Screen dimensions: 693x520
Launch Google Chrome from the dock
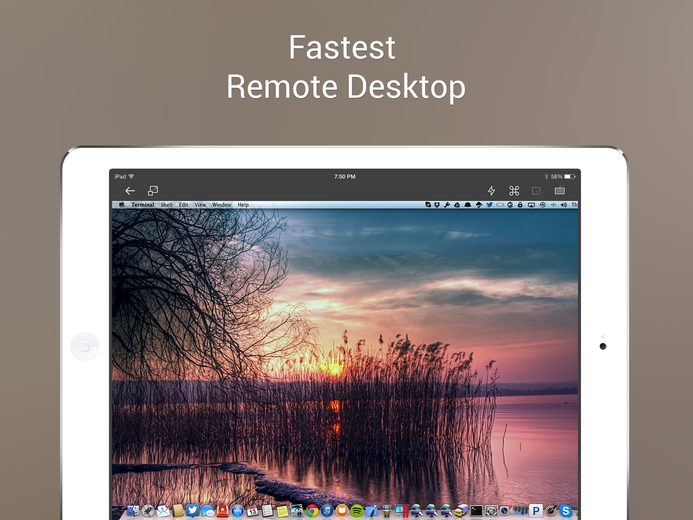pyautogui.click(x=312, y=511)
